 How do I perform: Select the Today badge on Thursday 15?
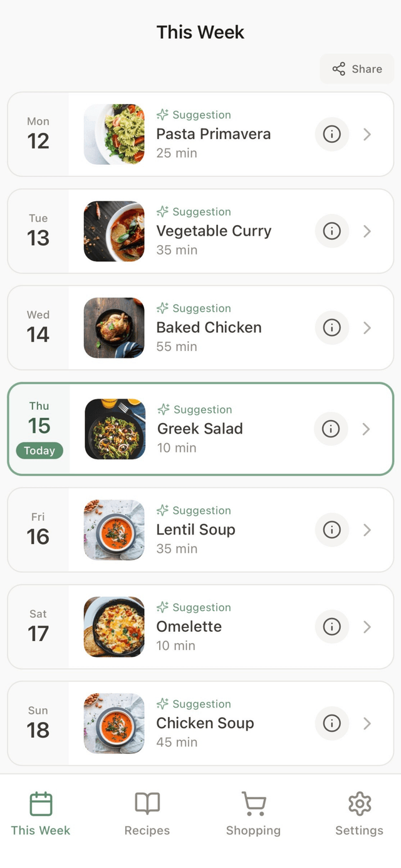click(39, 451)
